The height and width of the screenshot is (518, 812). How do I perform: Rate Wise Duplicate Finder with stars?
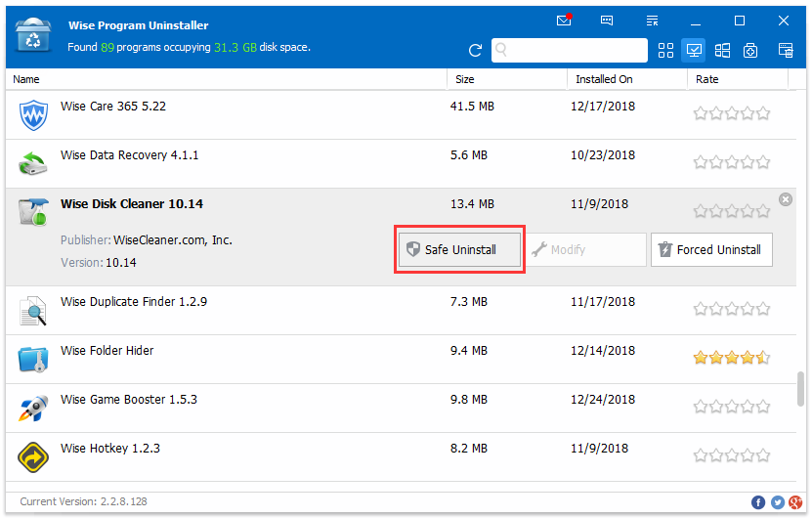point(731,309)
